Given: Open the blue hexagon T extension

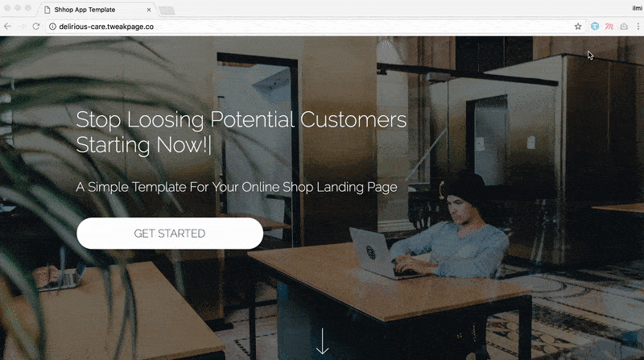Looking at the screenshot, I should coord(595,27).
